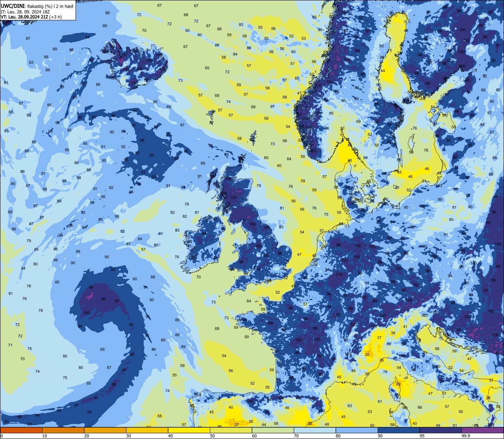This screenshot has height=439, width=504.
Task: Click the humidity value "32" near the Spanish coast
Action: coord(310,424)
